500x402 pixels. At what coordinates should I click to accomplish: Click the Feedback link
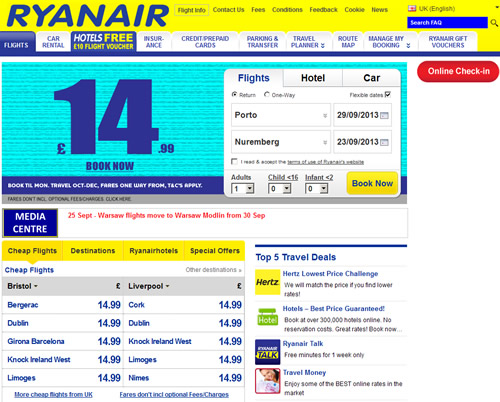coord(323,10)
